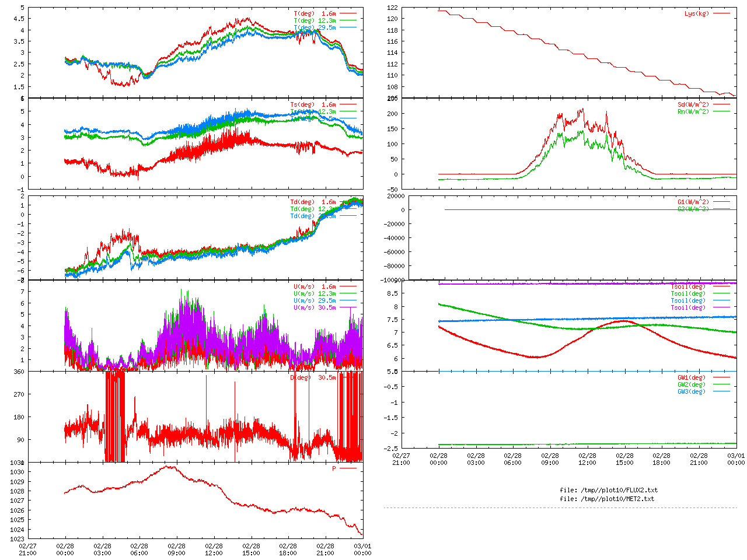The image size is (747, 560).
Task: Click the G2(W/m^2) legend label
Action: coord(693,209)
